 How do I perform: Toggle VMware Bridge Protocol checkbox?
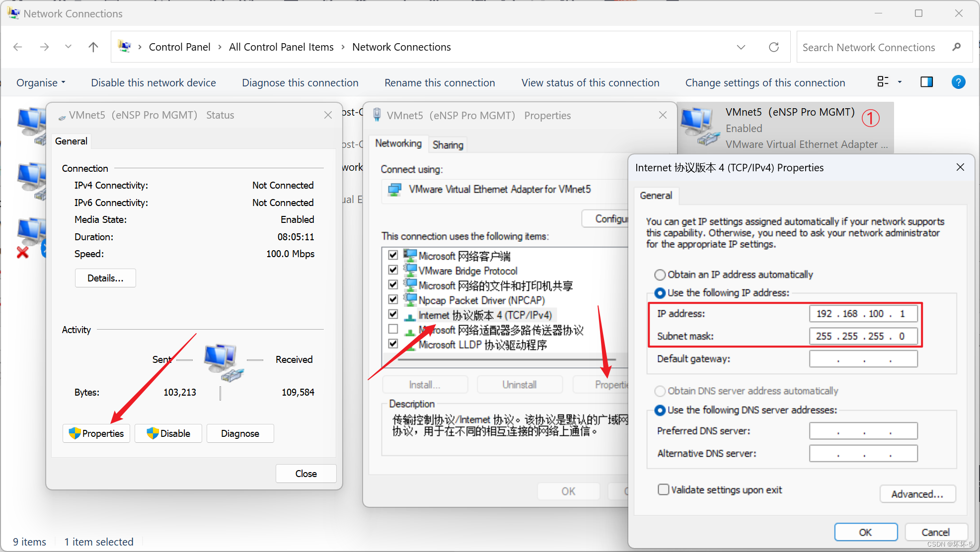(x=393, y=270)
